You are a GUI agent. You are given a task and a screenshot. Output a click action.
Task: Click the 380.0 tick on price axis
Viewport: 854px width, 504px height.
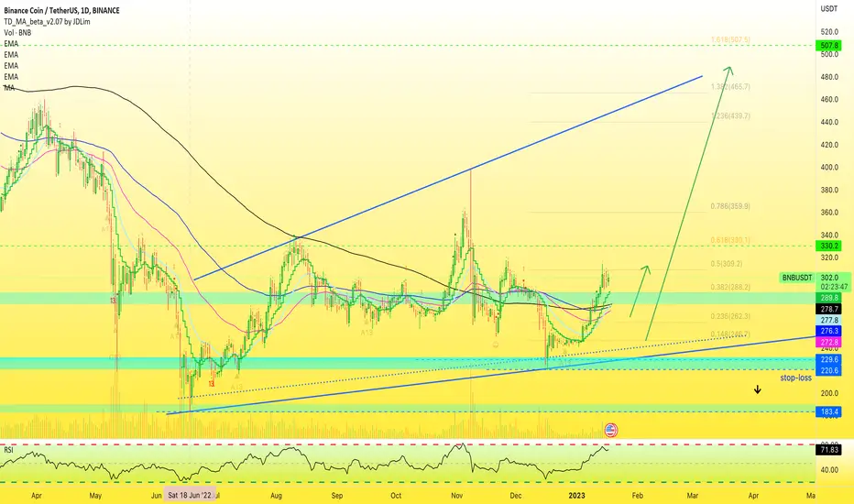829,191
